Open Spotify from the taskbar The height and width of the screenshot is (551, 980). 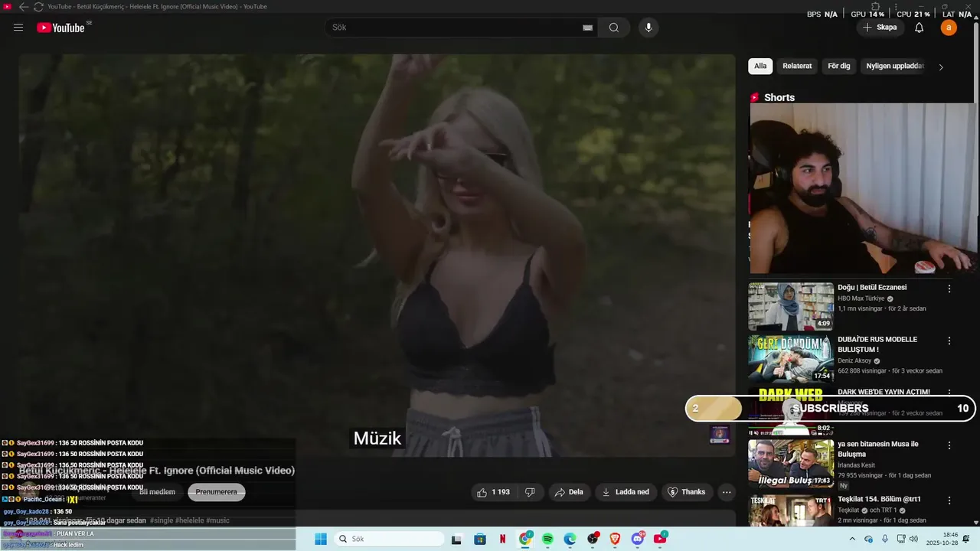[x=547, y=539]
